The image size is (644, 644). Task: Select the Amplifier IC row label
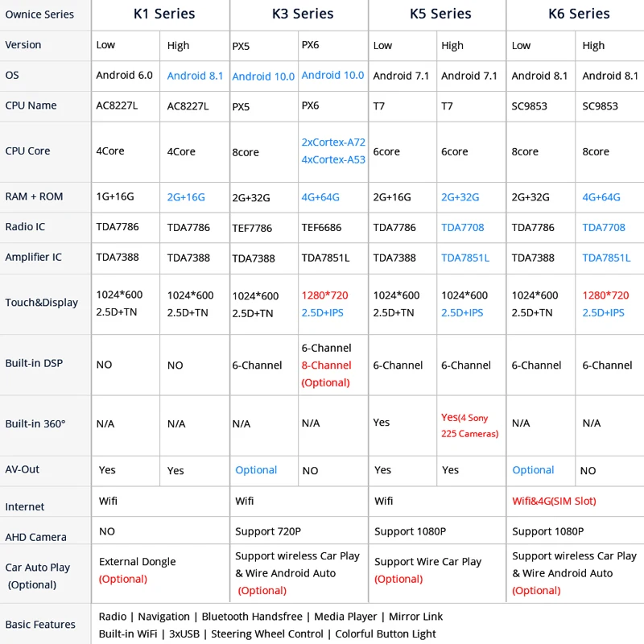point(33,257)
